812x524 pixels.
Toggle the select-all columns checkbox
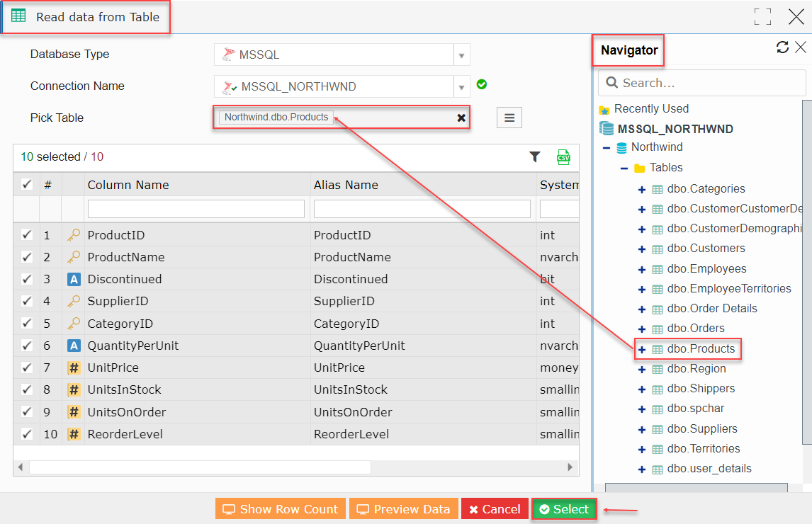tap(26, 184)
